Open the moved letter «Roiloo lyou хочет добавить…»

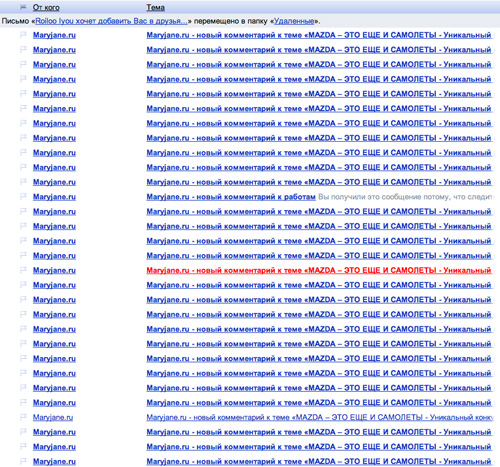click(x=111, y=21)
